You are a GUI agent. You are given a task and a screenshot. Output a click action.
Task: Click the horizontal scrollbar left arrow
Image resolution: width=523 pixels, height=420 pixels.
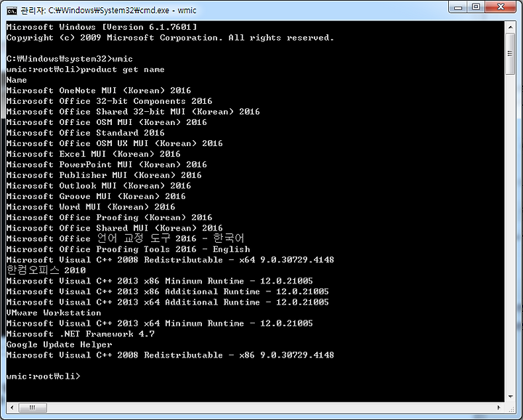(x=12, y=408)
